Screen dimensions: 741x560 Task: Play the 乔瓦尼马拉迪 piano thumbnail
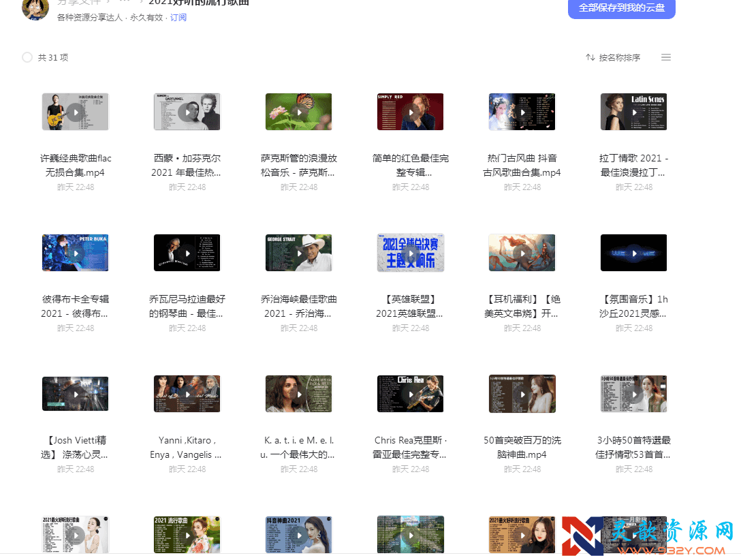(187, 253)
